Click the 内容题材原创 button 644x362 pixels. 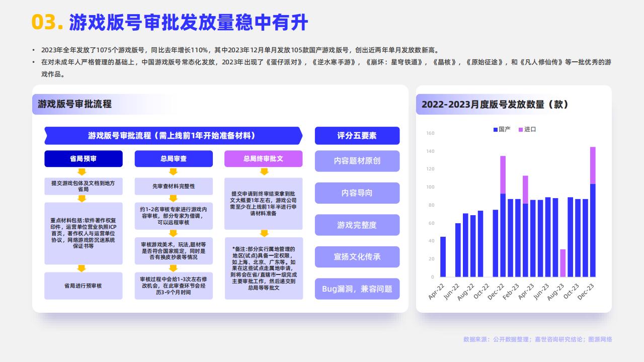tap(357, 161)
